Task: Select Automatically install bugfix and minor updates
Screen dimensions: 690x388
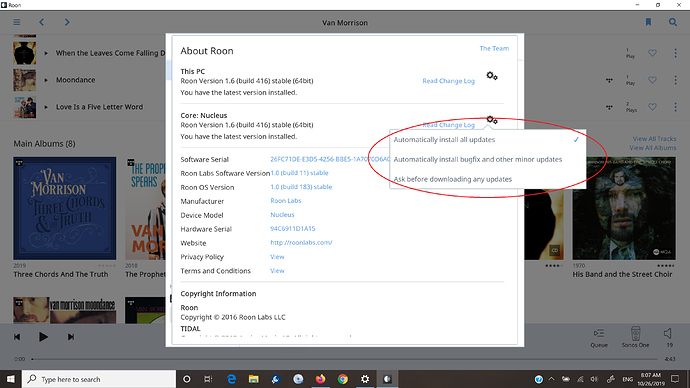Action: (488, 159)
